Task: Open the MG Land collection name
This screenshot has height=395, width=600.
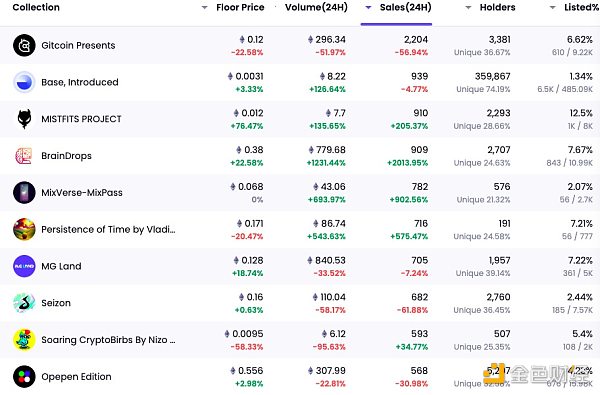Action: (61, 266)
